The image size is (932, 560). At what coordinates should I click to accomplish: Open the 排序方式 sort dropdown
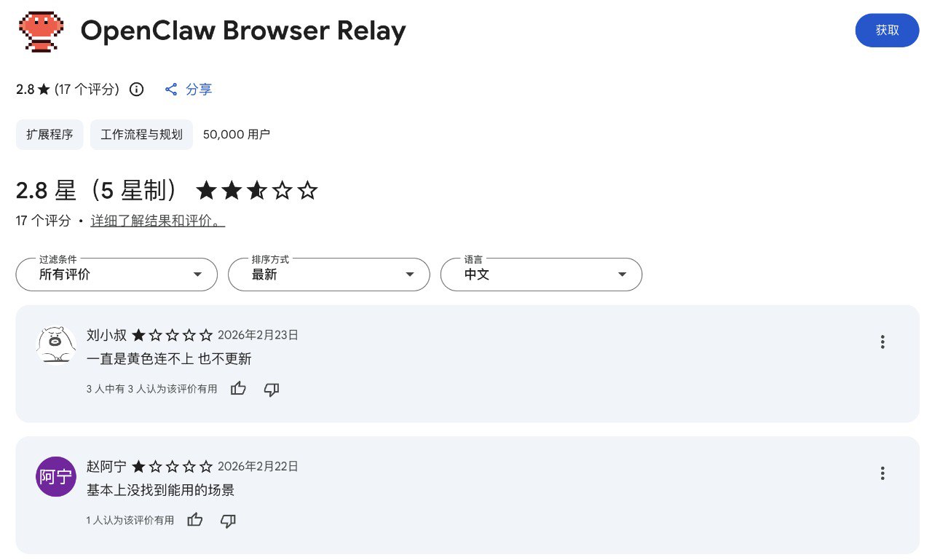click(x=328, y=275)
